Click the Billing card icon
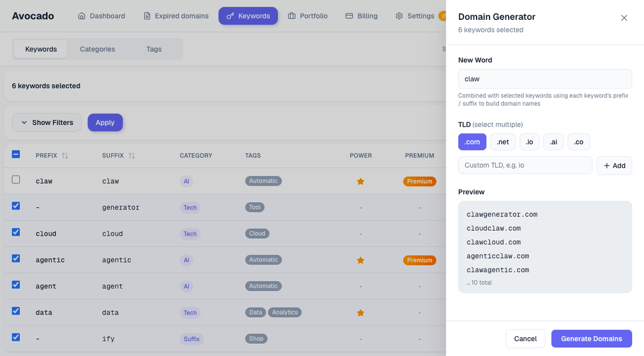 click(349, 16)
